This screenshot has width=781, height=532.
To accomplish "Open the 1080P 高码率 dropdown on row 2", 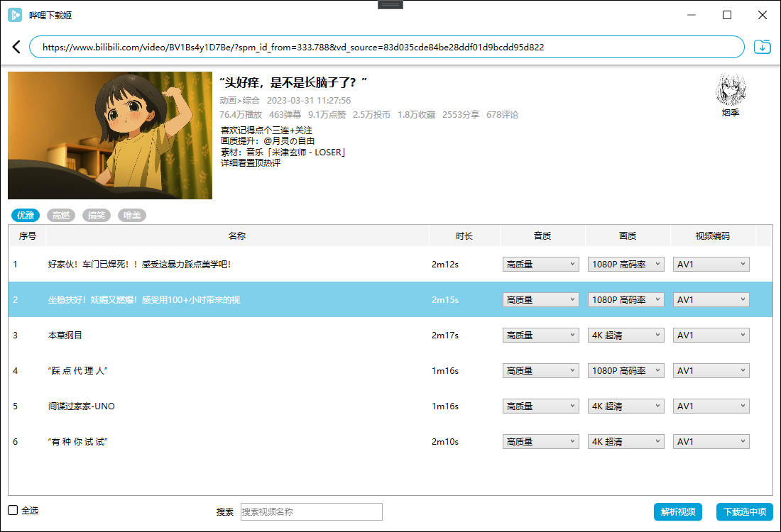I will [626, 299].
